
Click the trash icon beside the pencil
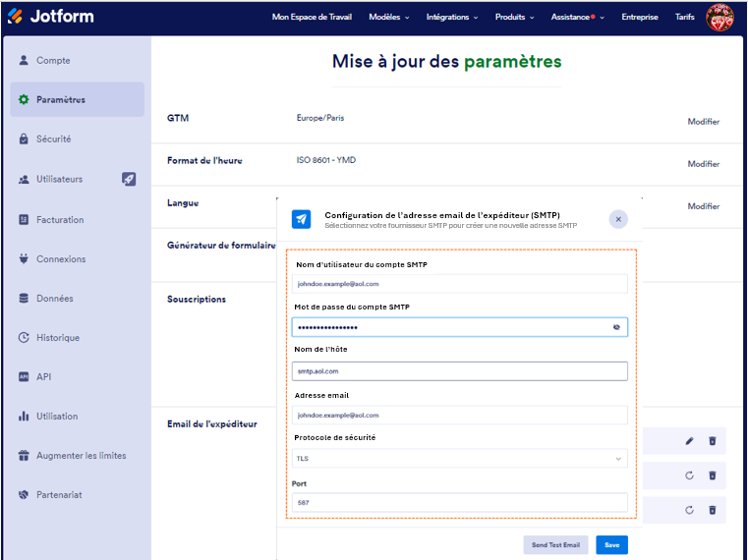point(713,441)
